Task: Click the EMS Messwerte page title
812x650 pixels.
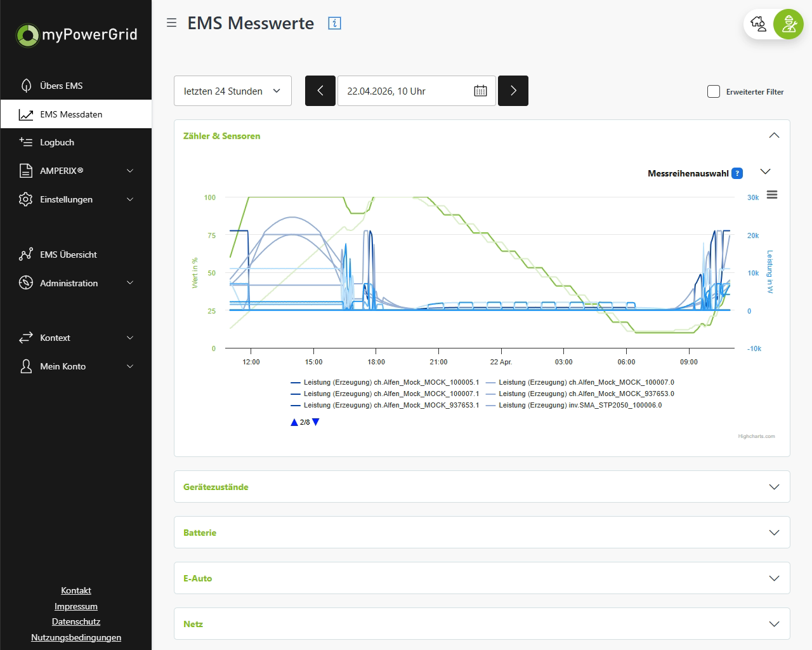Action: [x=251, y=23]
